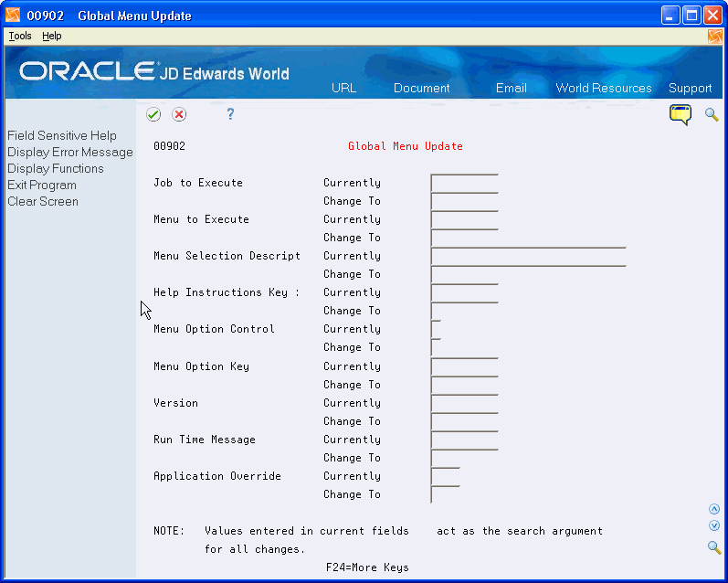Focus Help Instructions Key Change To field
The width and height of the screenshot is (728, 583).
coord(464,311)
